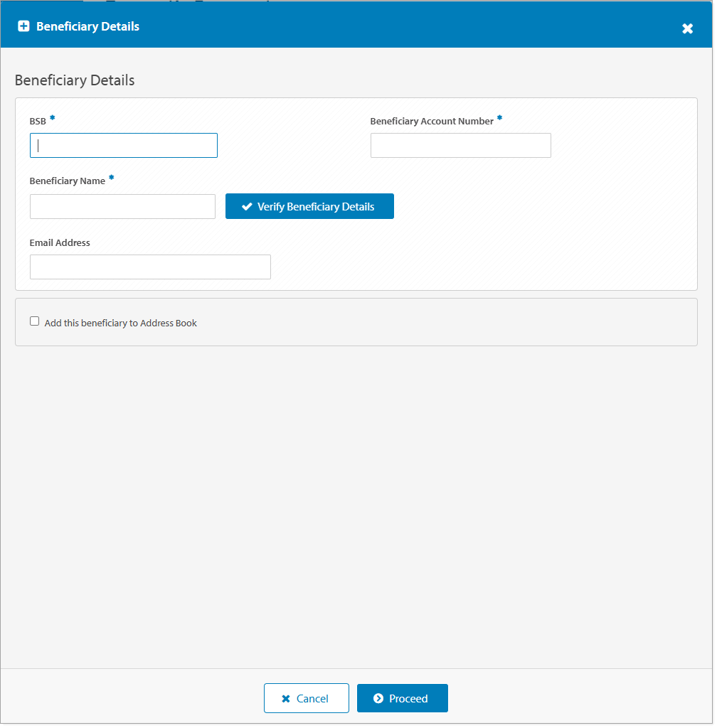Select the Beneficiary Name text box

coord(122,206)
